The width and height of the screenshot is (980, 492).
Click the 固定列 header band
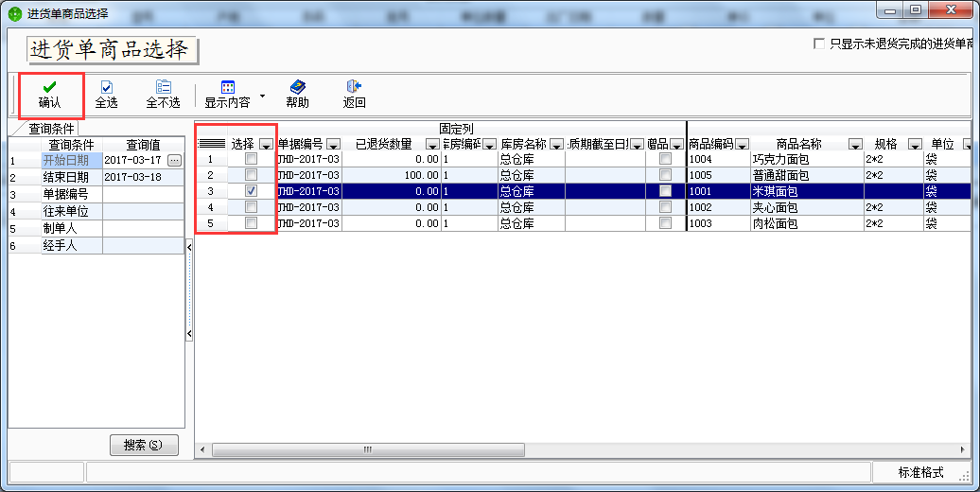[454, 128]
